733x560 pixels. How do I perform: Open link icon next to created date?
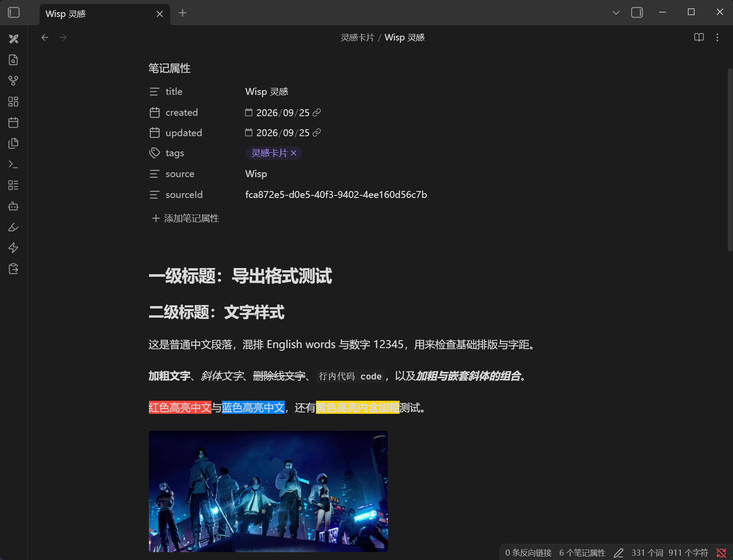click(x=317, y=112)
